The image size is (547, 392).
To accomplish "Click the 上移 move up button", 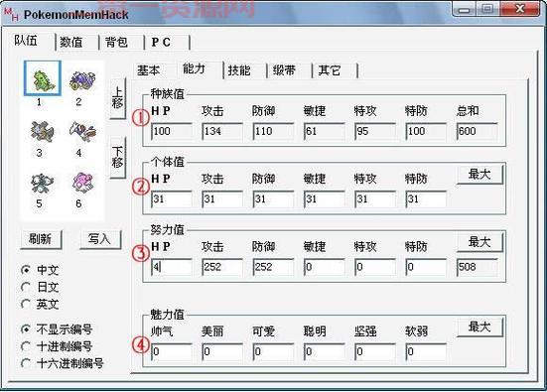I will click(x=117, y=99).
